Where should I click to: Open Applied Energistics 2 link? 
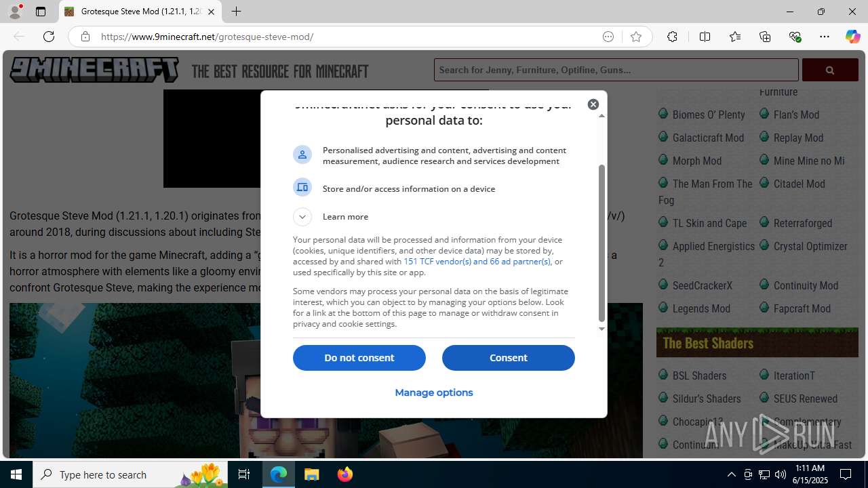coord(707,254)
